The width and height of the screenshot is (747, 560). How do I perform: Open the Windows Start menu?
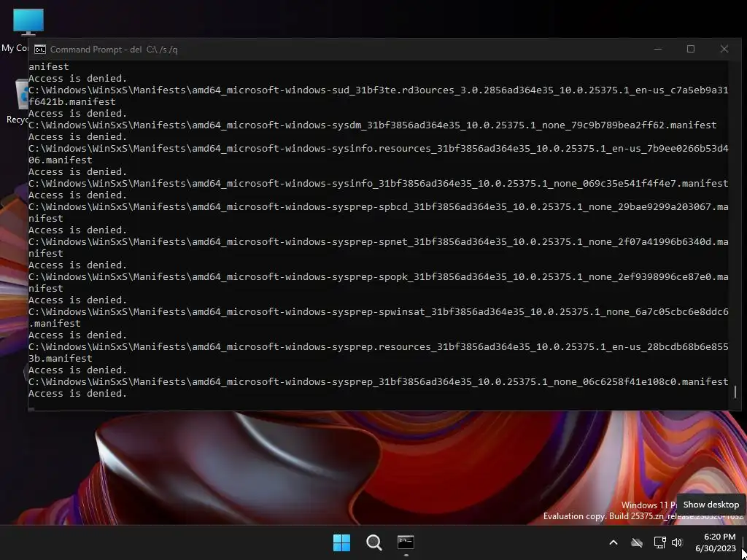click(x=341, y=542)
